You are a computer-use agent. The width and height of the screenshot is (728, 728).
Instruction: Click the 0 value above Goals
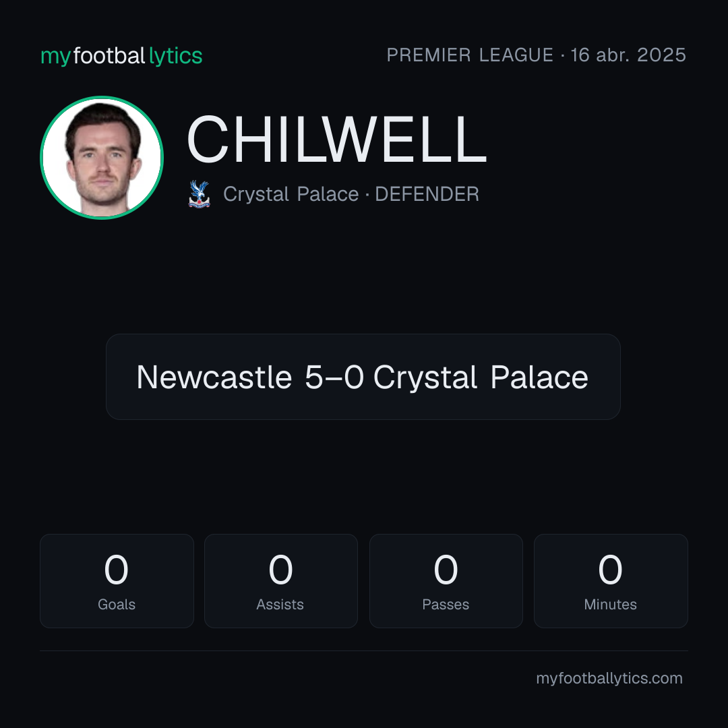coord(116,570)
